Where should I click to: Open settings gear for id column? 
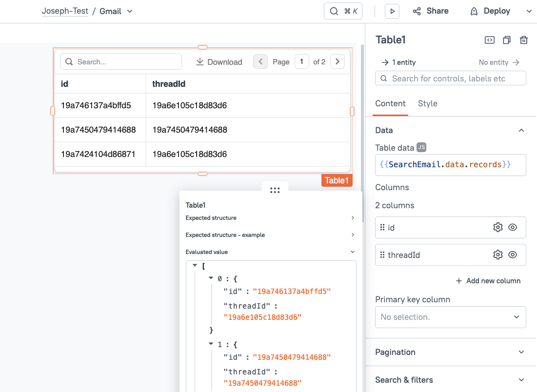pos(497,227)
